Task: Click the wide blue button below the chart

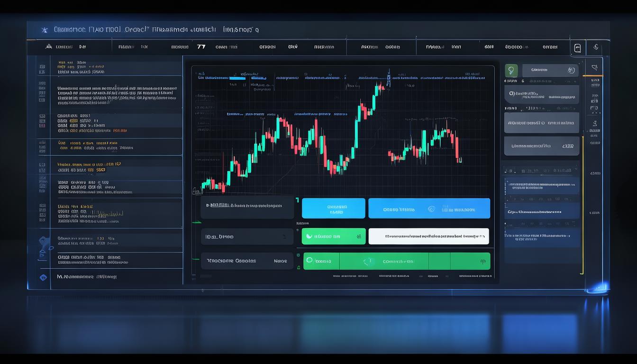Action: click(x=429, y=209)
